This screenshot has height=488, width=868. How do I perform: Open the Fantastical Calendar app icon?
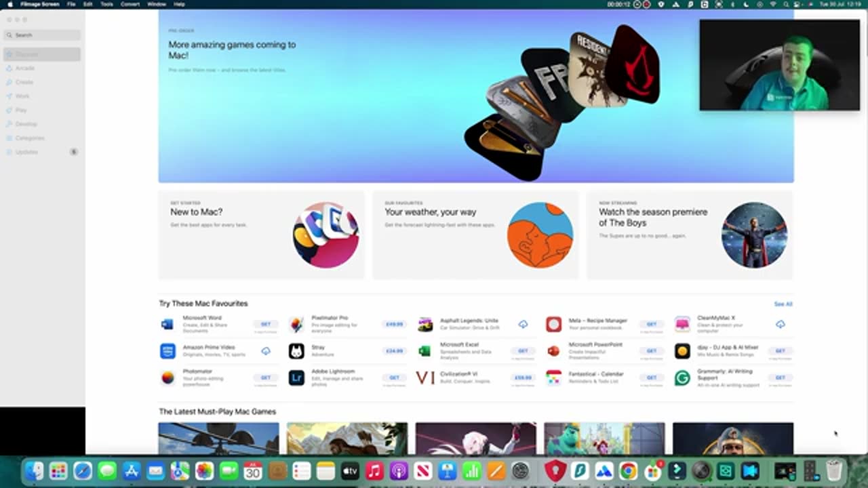point(554,378)
